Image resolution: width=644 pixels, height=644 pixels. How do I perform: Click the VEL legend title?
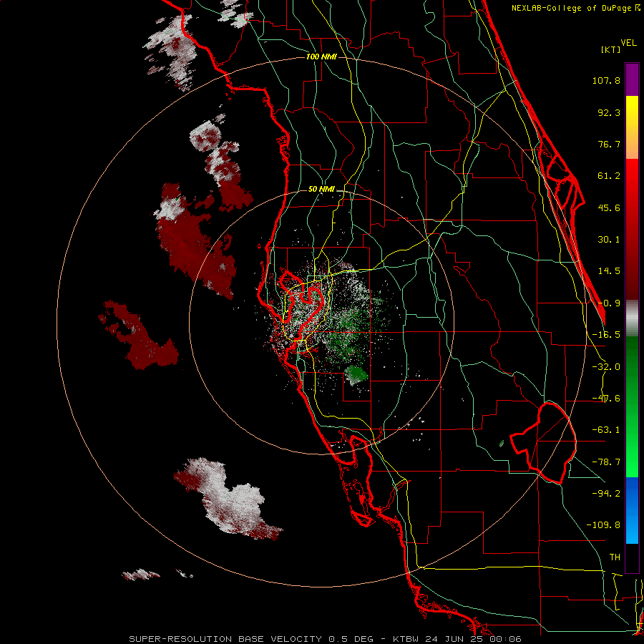[628, 43]
